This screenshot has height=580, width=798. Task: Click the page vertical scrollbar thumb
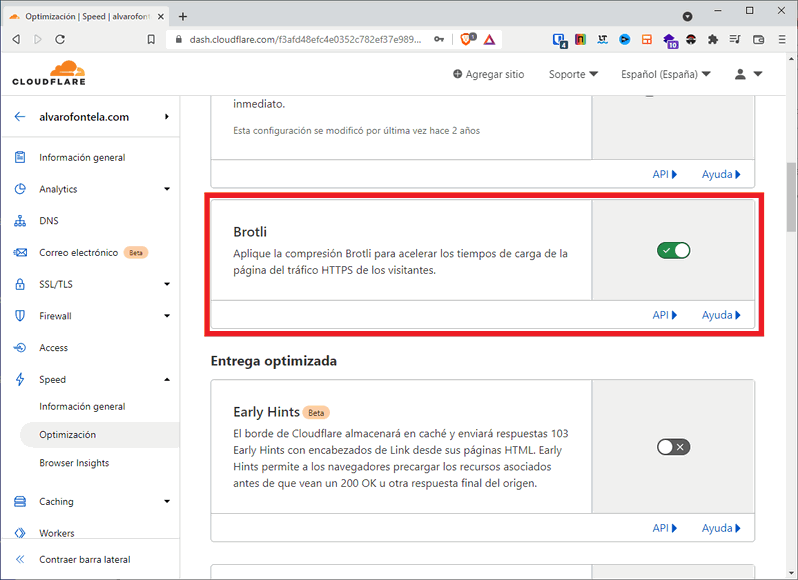click(x=791, y=196)
